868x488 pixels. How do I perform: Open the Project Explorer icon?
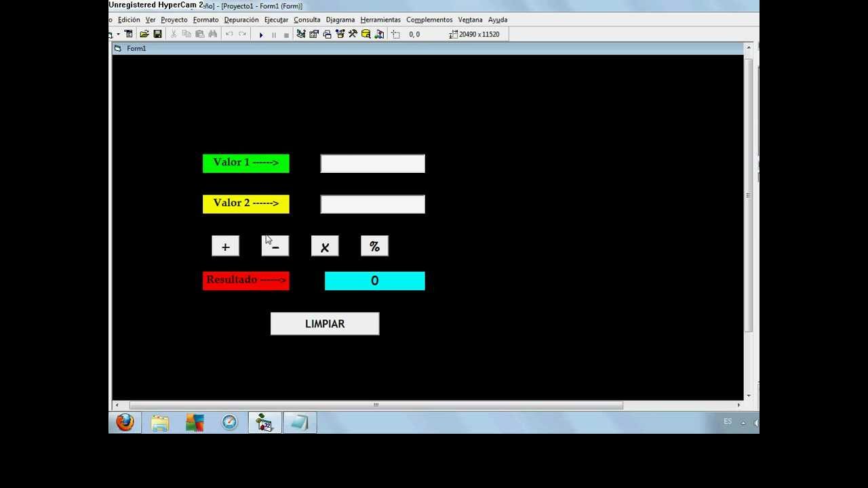point(301,34)
